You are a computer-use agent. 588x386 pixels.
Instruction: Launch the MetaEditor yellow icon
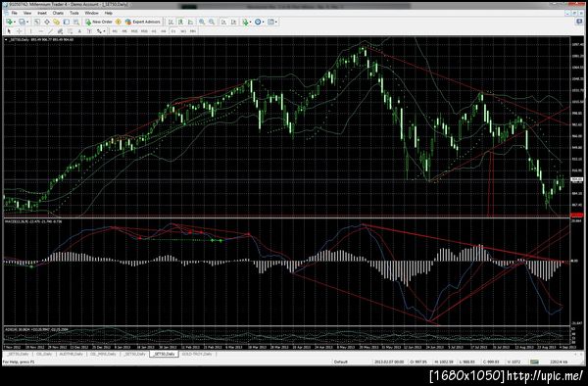(119, 22)
